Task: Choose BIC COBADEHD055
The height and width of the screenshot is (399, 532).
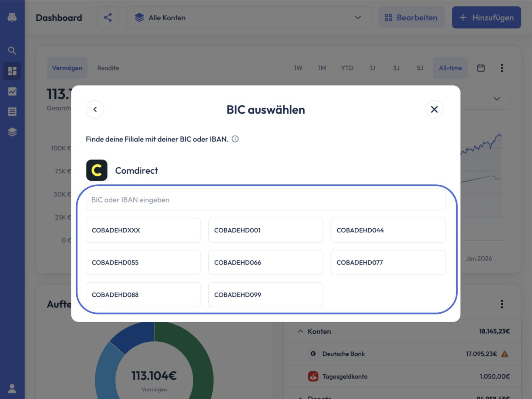Action: tap(143, 262)
